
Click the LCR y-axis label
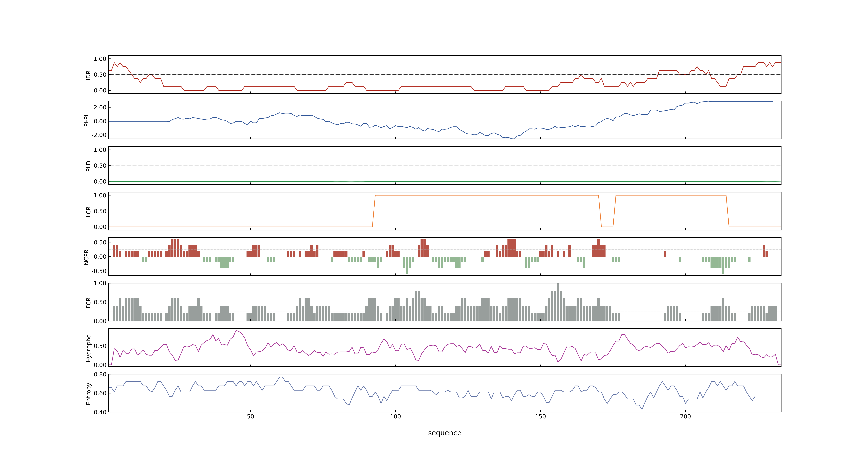(88, 211)
